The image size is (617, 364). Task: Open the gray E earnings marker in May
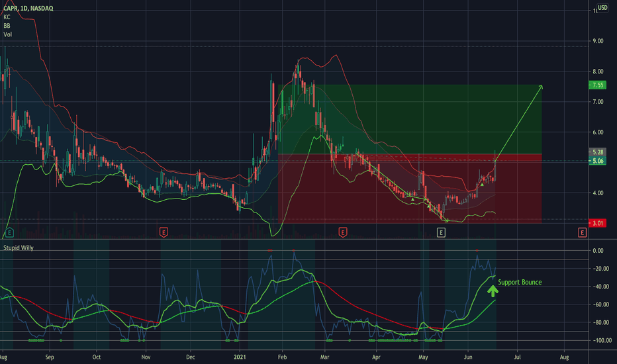click(x=441, y=232)
